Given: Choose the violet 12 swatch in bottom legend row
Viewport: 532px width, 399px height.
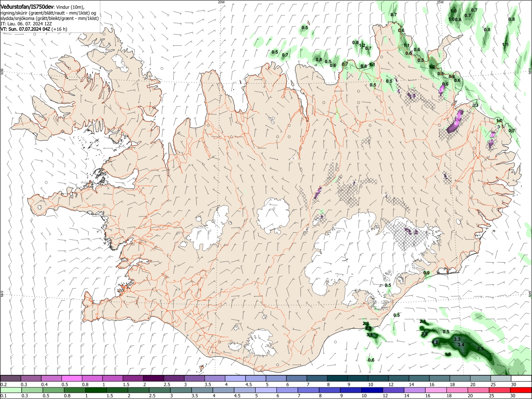Looking at the screenshot, I should click(x=393, y=390).
